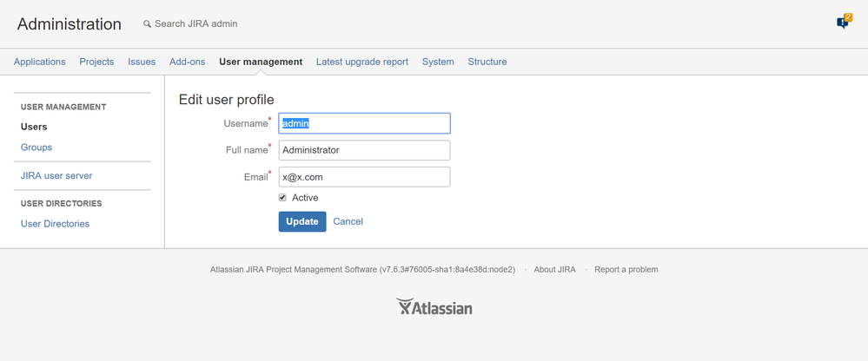Viewport: 868px width, 361px height.
Task: Click the search magnifier icon
Action: (x=147, y=24)
